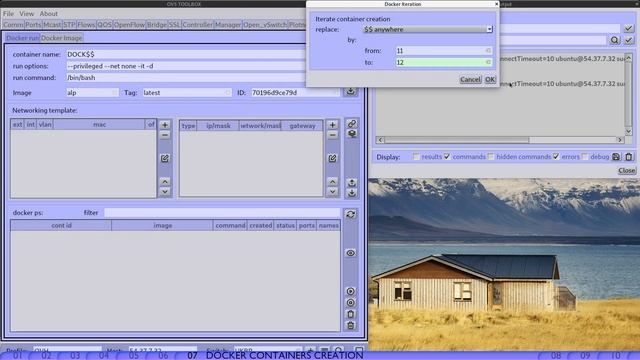Click the horizontal scrollbar in output log

(x=456, y=140)
